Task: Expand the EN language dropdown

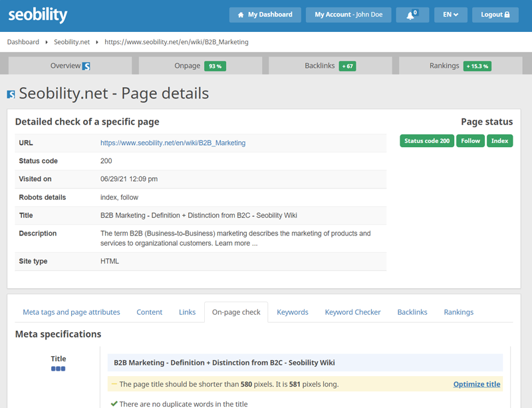Action: (450, 15)
